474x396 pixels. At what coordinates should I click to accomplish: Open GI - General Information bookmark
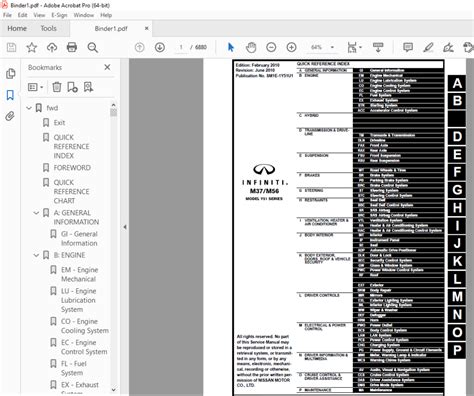[x=79, y=238]
